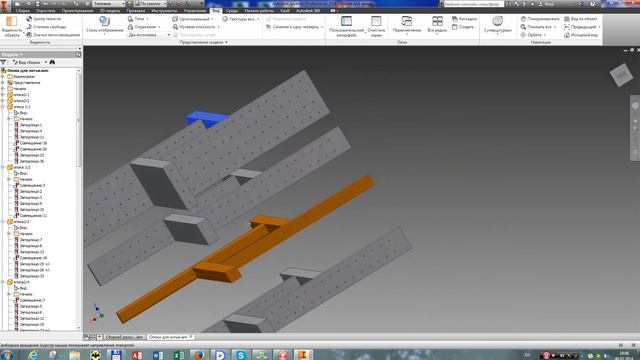Open the Два источника lighting dropdown
This screenshot has height=360, width=640.
pyautogui.click(x=149, y=35)
